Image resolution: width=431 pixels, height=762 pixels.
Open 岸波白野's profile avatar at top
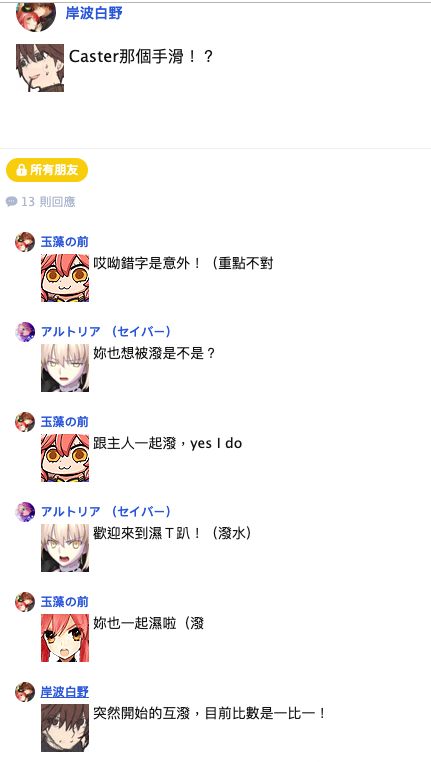click(x=35, y=17)
